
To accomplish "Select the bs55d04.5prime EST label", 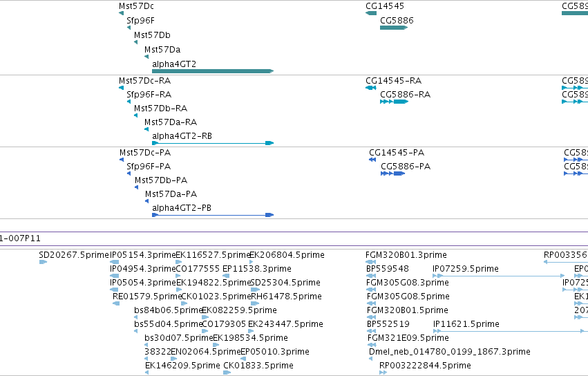I will click(x=169, y=324).
